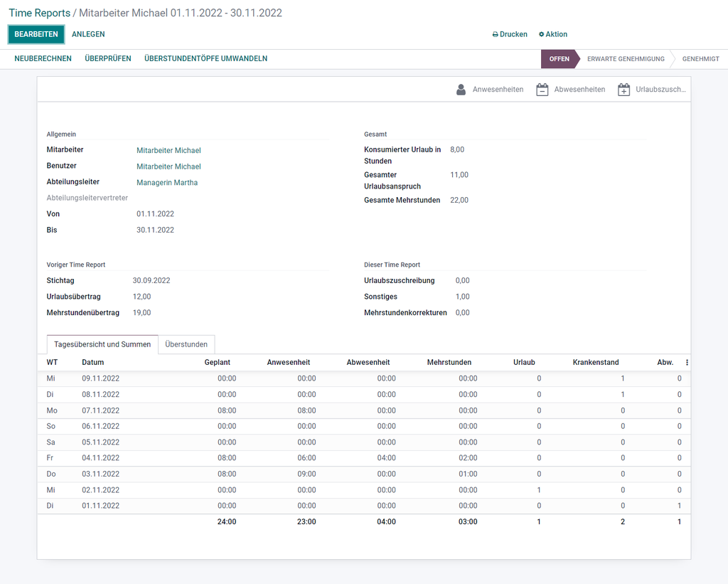Click the Von date 01.11.2022
728x584 pixels.
pyautogui.click(x=155, y=214)
